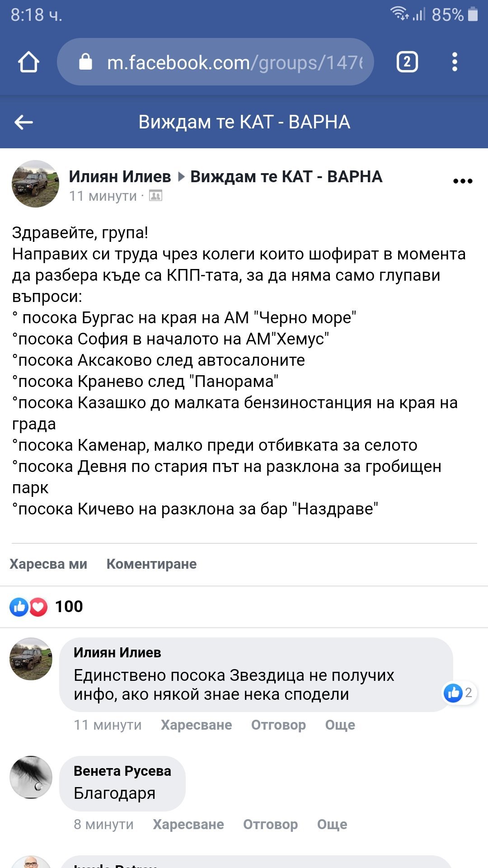Tap Коментиране to comment on post
488x868 pixels.
click(x=151, y=564)
